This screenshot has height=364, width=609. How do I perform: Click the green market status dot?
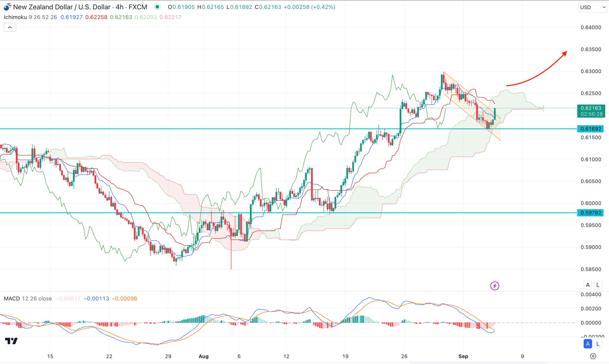[157, 7]
